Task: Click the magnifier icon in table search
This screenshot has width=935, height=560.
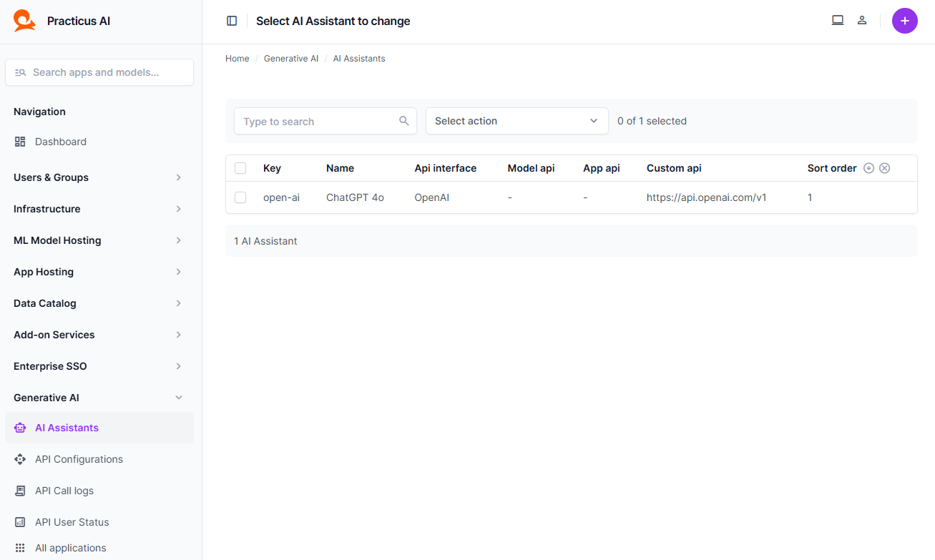Action: coord(404,121)
